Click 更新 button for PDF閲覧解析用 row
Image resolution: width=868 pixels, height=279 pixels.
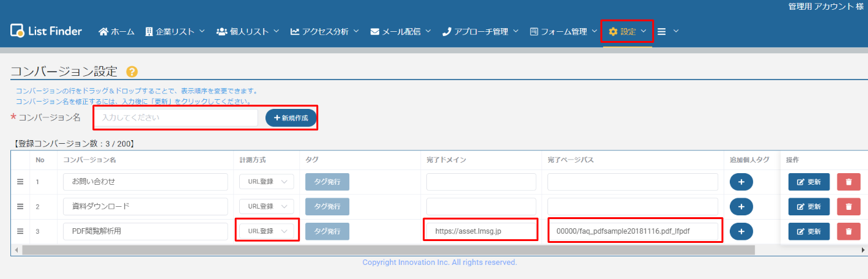pos(809,231)
